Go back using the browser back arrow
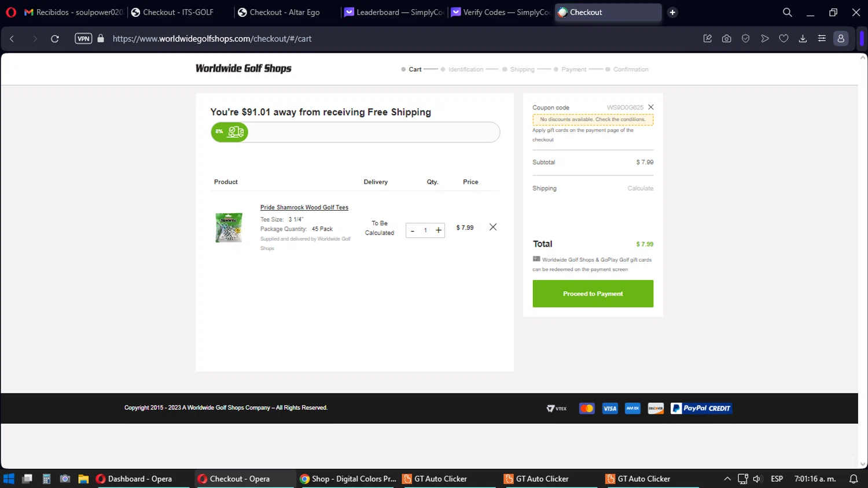868x488 pixels. click(12, 39)
